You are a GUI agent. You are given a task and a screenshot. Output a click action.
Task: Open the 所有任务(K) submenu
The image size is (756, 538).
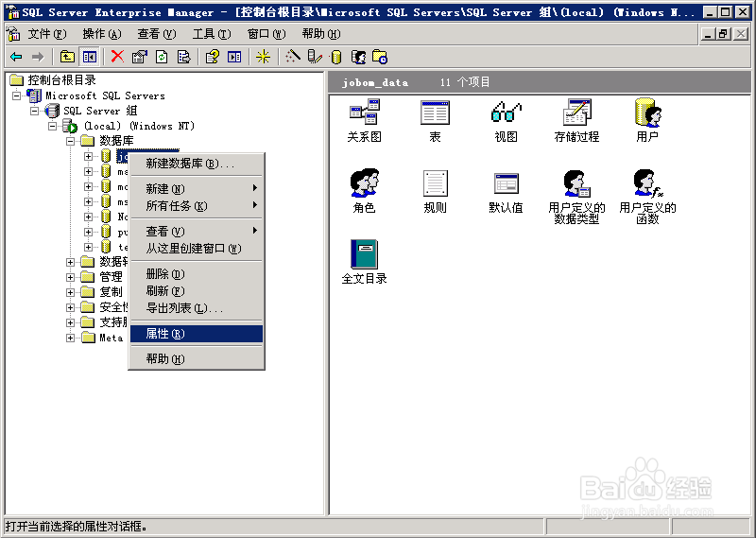[x=197, y=206]
